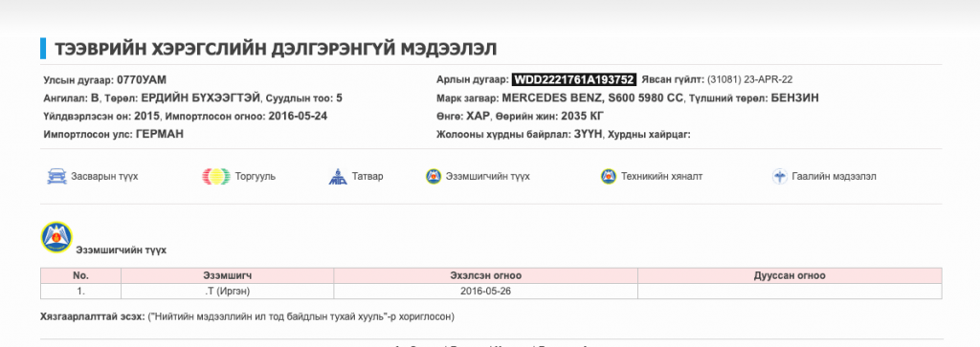Click the Татвар tax emblem icon
The image size is (980, 347).
(337, 177)
